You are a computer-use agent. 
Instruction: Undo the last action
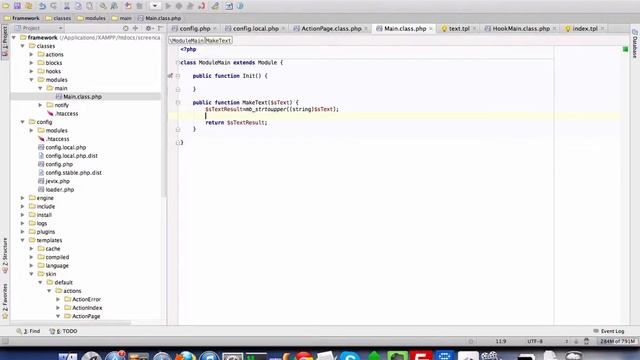(42, 6)
